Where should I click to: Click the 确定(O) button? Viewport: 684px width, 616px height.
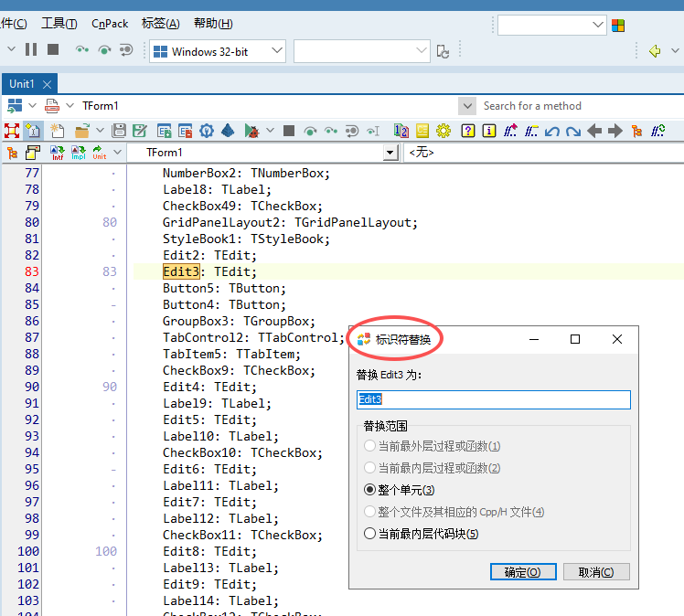pyautogui.click(x=523, y=571)
